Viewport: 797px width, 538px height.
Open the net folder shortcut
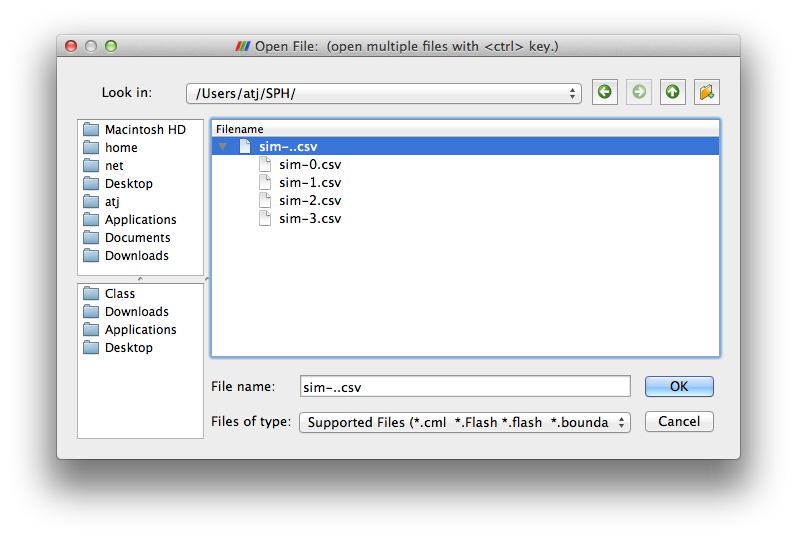(114, 166)
